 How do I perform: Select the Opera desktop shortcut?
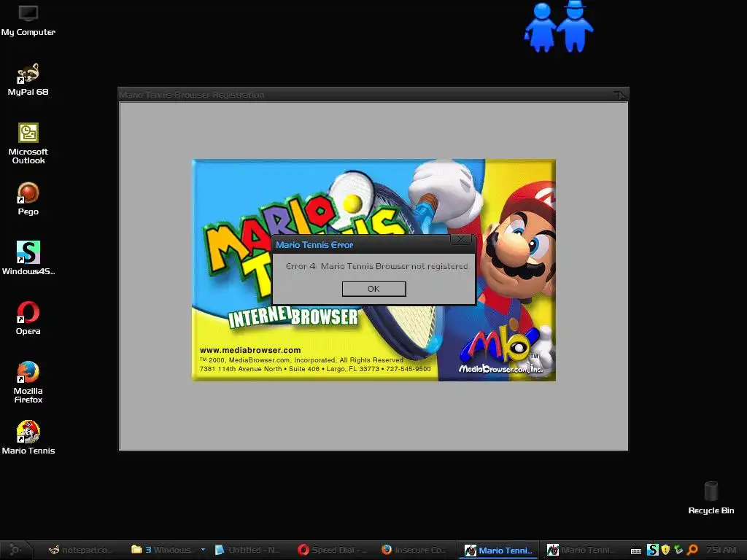(x=28, y=318)
